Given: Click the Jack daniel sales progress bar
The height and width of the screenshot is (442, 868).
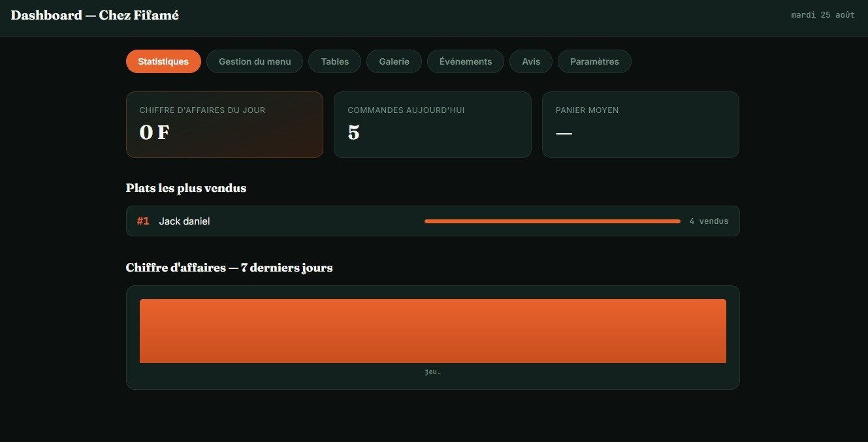Looking at the screenshot, I should pyautogui.click(x=553, y=221).
